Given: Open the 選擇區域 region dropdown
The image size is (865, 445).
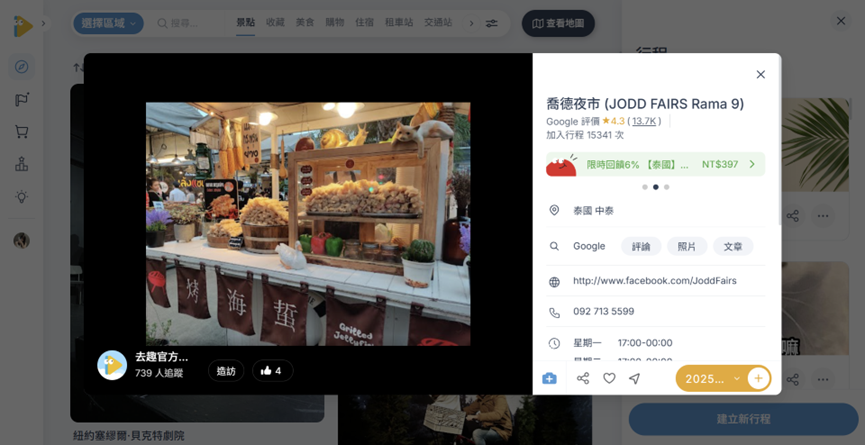Looking at the screenshot, I should click(x=109, y=23).
